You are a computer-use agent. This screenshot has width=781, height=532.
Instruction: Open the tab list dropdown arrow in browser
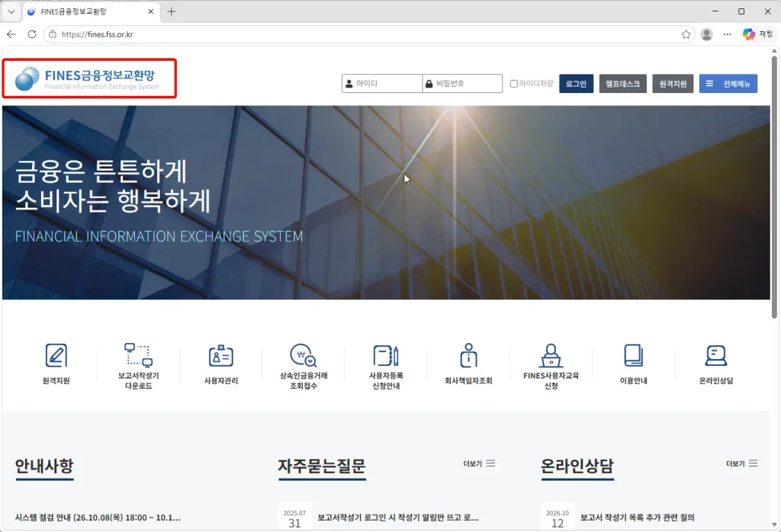pyautogui.click(x=11, y=11)
